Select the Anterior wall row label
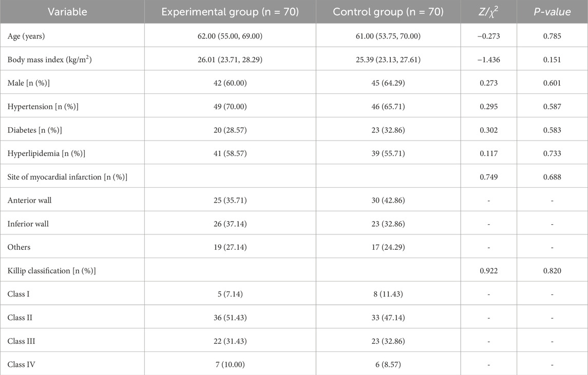588x375 pixels. [x=29, y=200]
